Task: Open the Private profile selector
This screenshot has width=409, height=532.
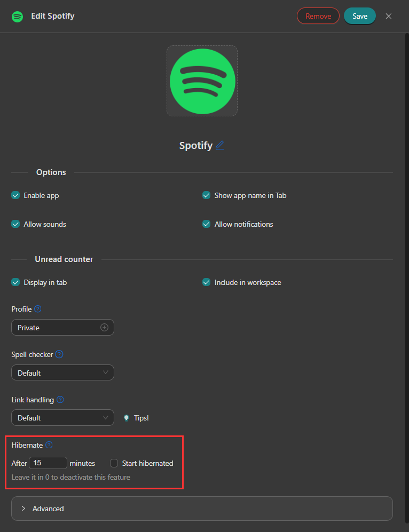Action: pos(63,328)
